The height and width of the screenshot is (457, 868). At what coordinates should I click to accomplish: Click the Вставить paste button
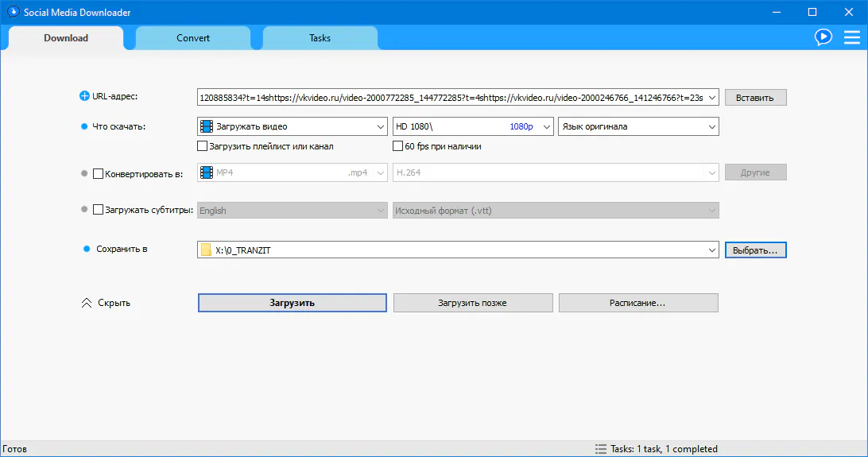coord(754,98)
